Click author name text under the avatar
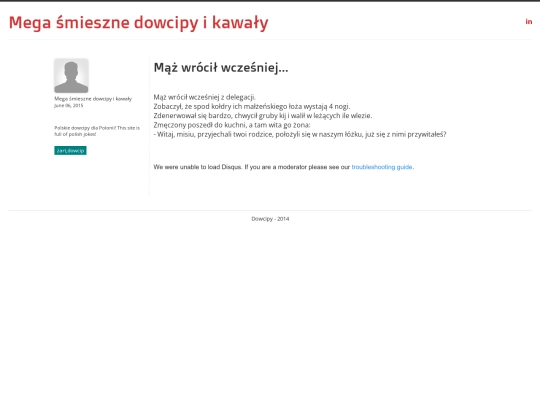 [93, 99]
